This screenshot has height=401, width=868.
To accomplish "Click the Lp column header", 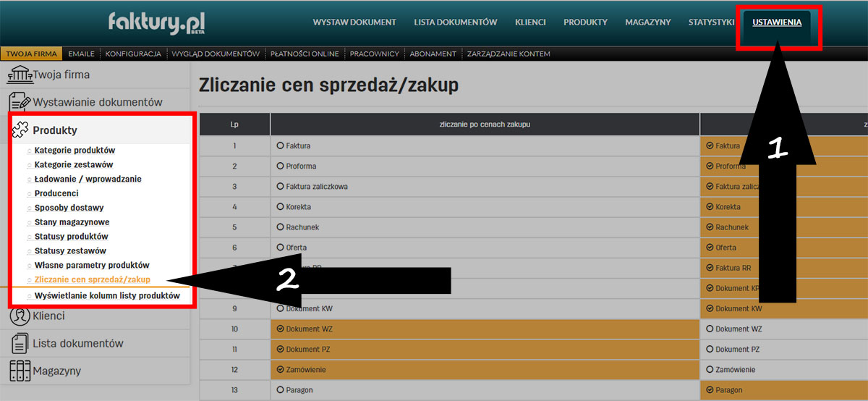I will point(234,124).
